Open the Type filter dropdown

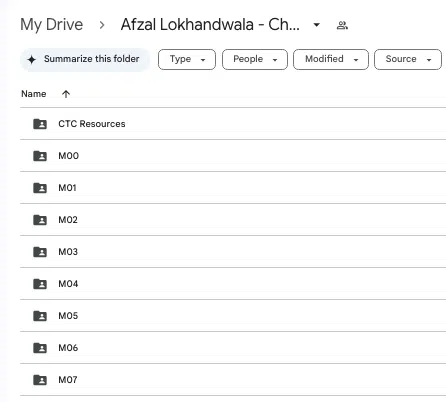click(187, 59)
